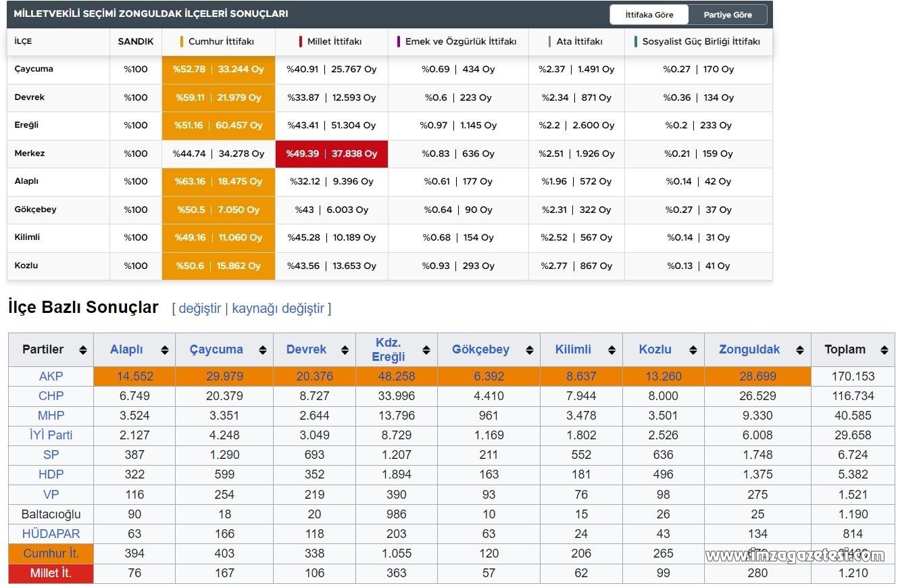Click the orange Cumhur İt. row label

pos(51,554)
